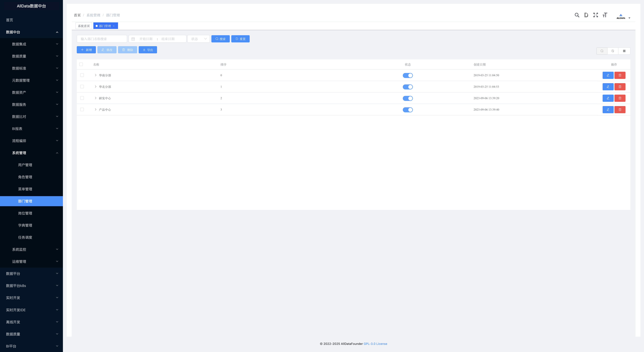Image resolution: width=644 pixels, height=352 pixels.
Task: Delete the 华北分部 row
Action: pyautogui.click(x=620, y=87)
